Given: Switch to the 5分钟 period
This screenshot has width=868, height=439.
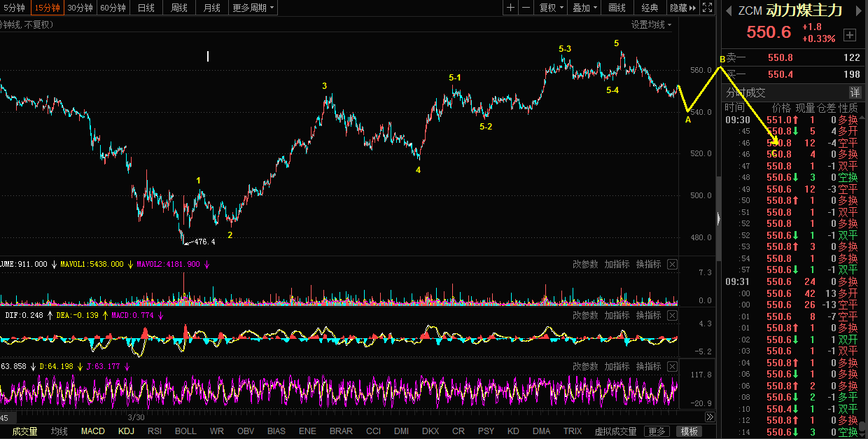Looking at the screenshot, I should [15, 8].
